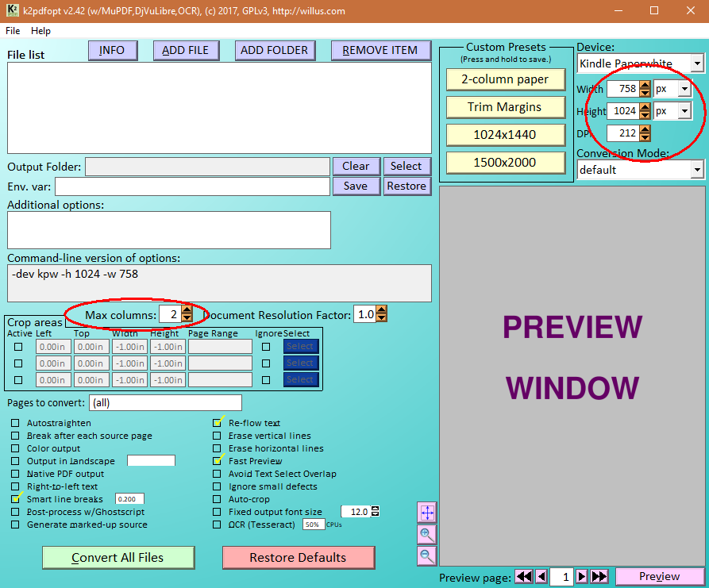709x588 pixels.
Task: Click the empty File list box
Action: coord(219,108)
